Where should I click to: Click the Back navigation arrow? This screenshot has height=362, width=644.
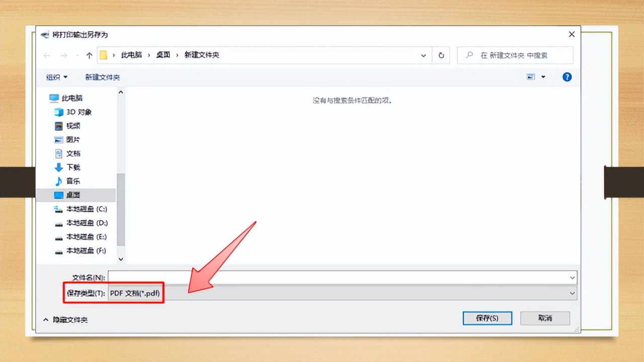click(x=47, y=55)
